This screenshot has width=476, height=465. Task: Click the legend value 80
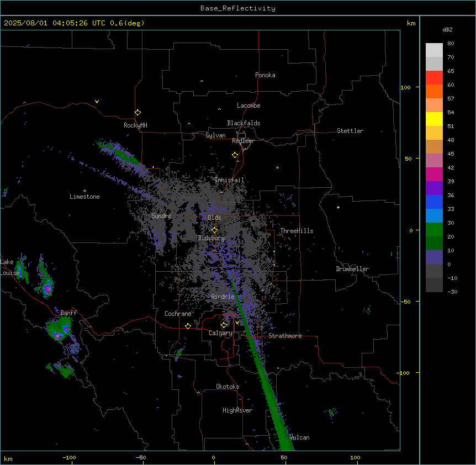click(451, 44)
